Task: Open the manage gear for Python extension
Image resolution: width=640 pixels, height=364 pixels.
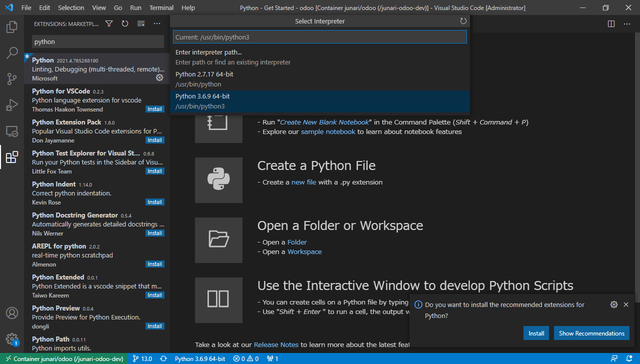Action: (159, 77)
